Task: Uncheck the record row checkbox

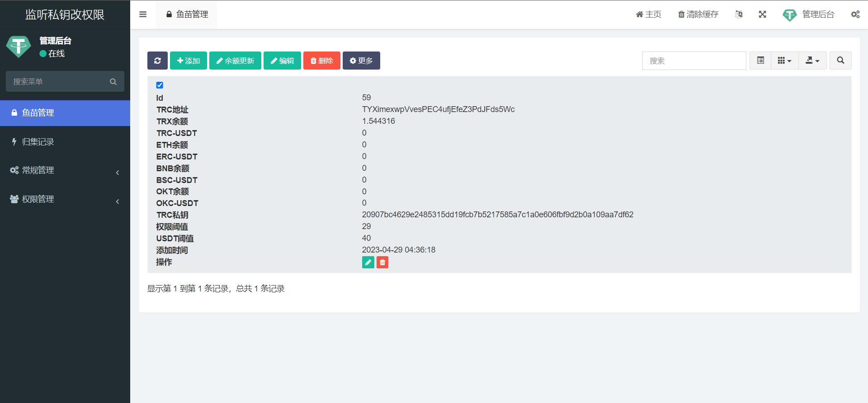Action: point(160,85)
